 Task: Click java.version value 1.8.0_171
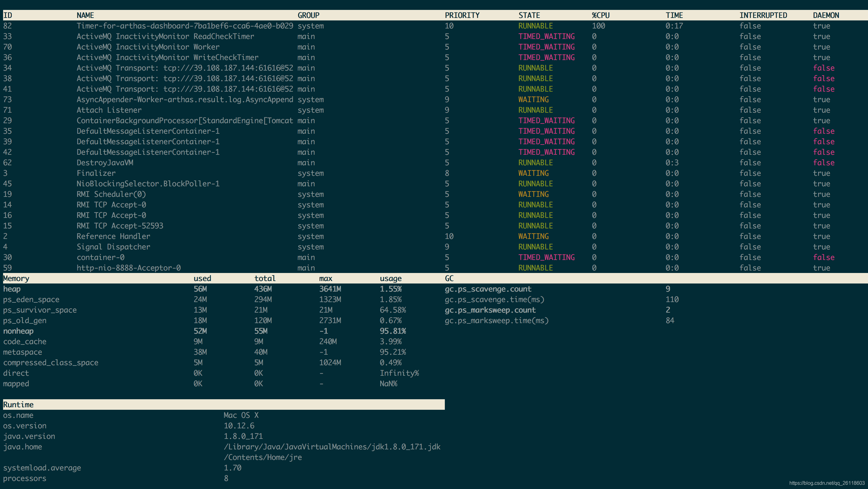coord(243,436)
